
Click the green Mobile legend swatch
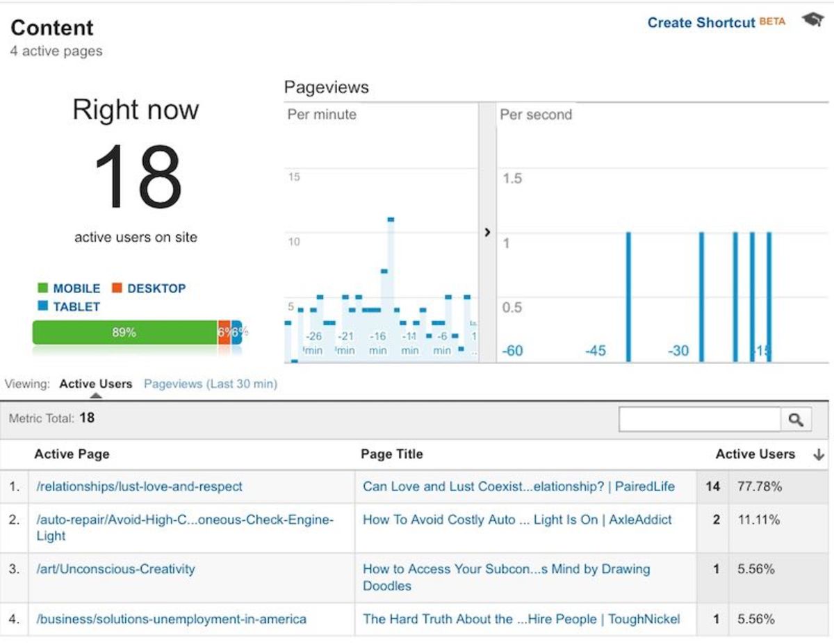click(x=42, y=288)
